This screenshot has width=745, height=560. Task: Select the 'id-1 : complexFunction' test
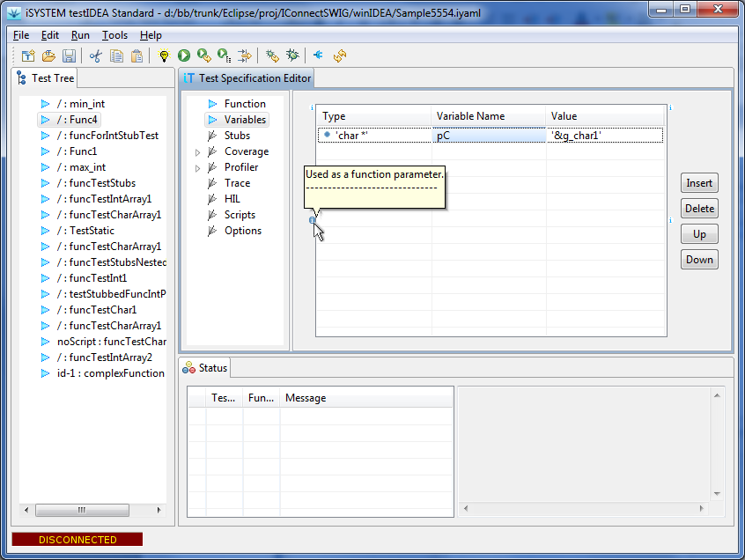click(x=111, y=373)
